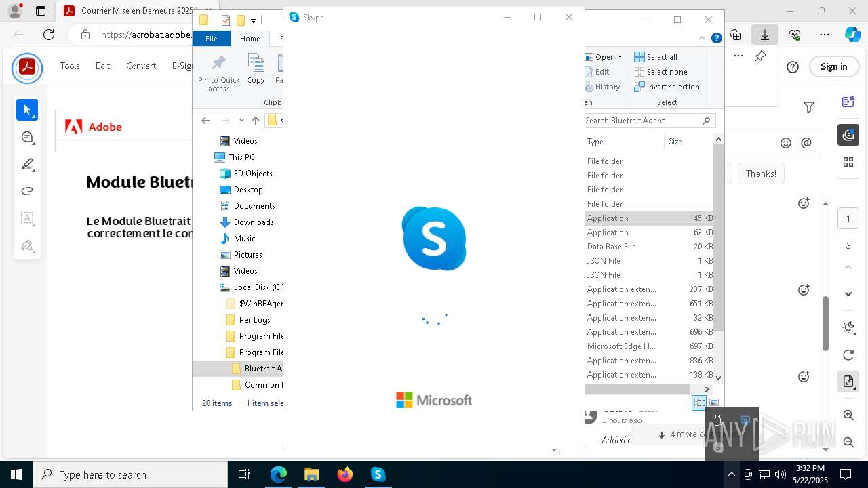Switch Explorer to large thumbnails view
The height and width of the screenshot is (488, 868).
[x=713, y=403]
